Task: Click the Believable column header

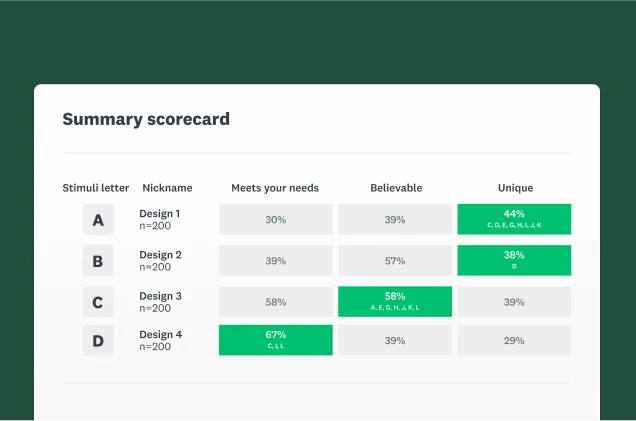Action: (x=396, y=188)
